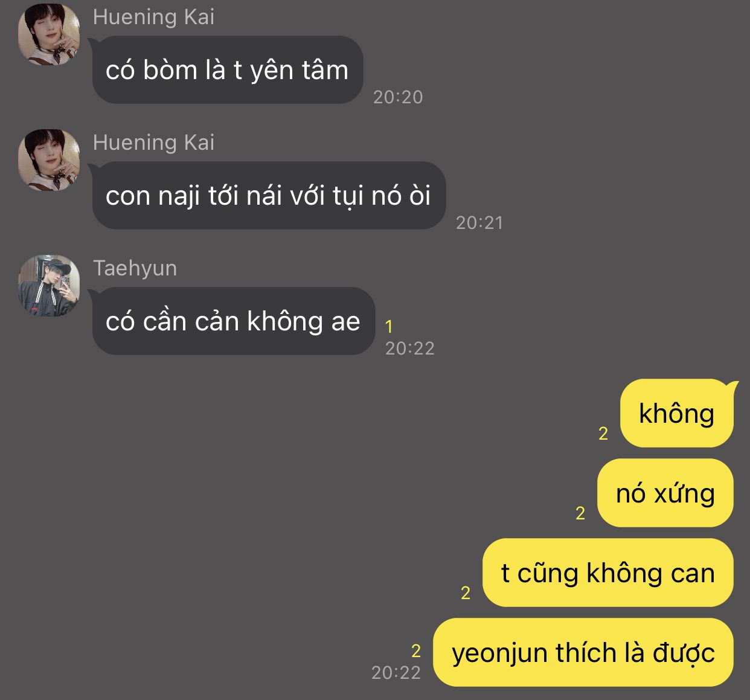Viewport: 750px width, 700px height.
Task: Tap the unread count 1 beside Taehyun's message
Action: pyautogui.click(x=389, y=327)
